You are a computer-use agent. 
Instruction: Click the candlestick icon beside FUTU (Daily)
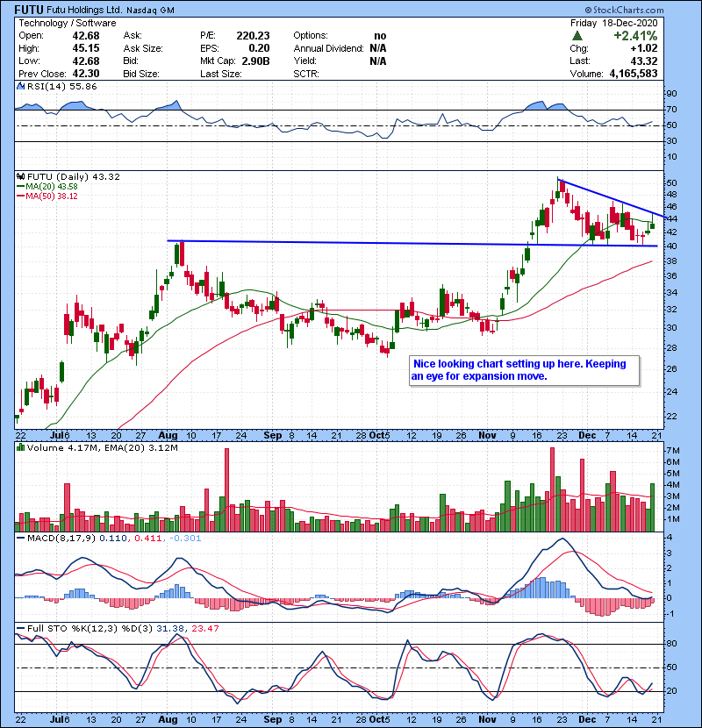21,177
